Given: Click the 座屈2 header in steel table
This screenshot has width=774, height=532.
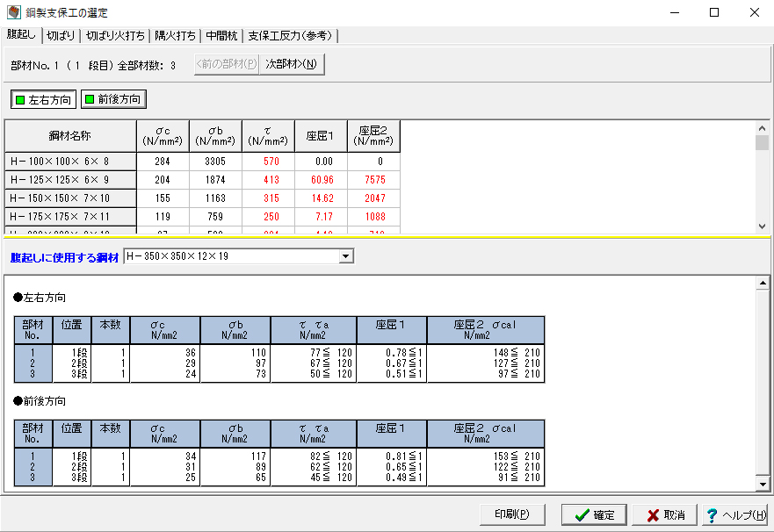Looking at the screenshot, I should 373,136.
